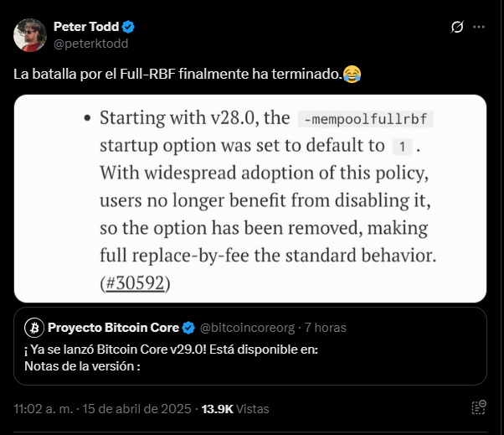Screen dimensions: 504x435
Task: Click the laughing-crying emoji in the tweet
Action: [x=352, y=74]
